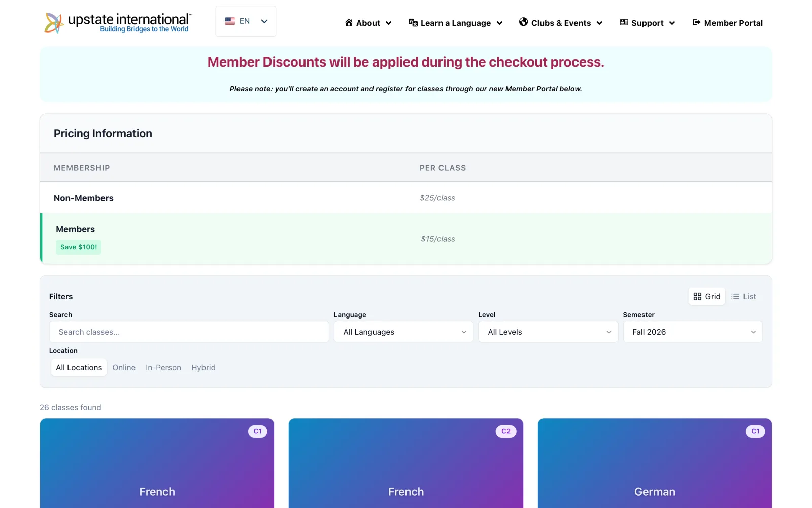812x508 pixels.
Task: Switch to Grid view
Action: click(707, 296)
